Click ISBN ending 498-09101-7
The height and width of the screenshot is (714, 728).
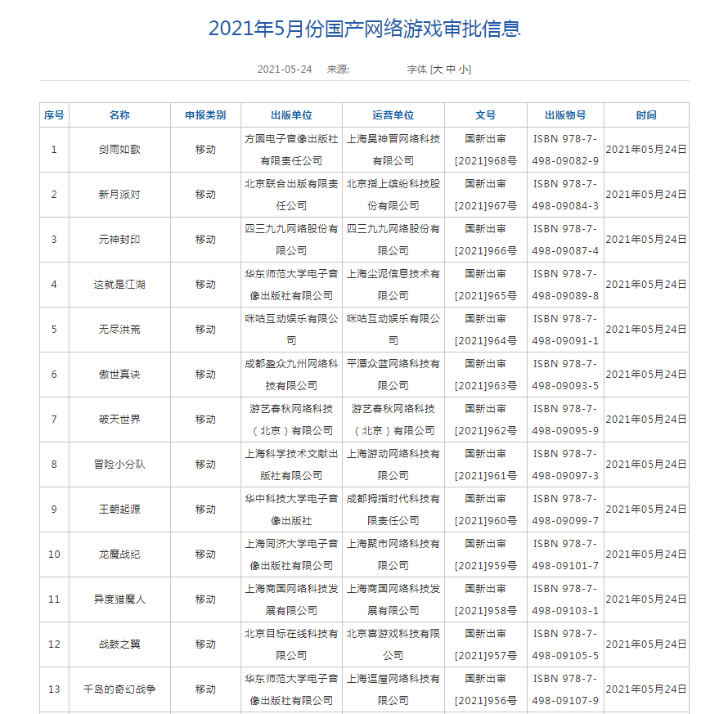565,566
